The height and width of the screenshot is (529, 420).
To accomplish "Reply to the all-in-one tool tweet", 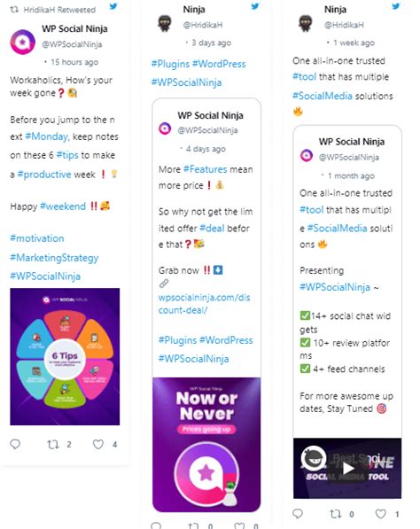I will (x=298, y=513).
